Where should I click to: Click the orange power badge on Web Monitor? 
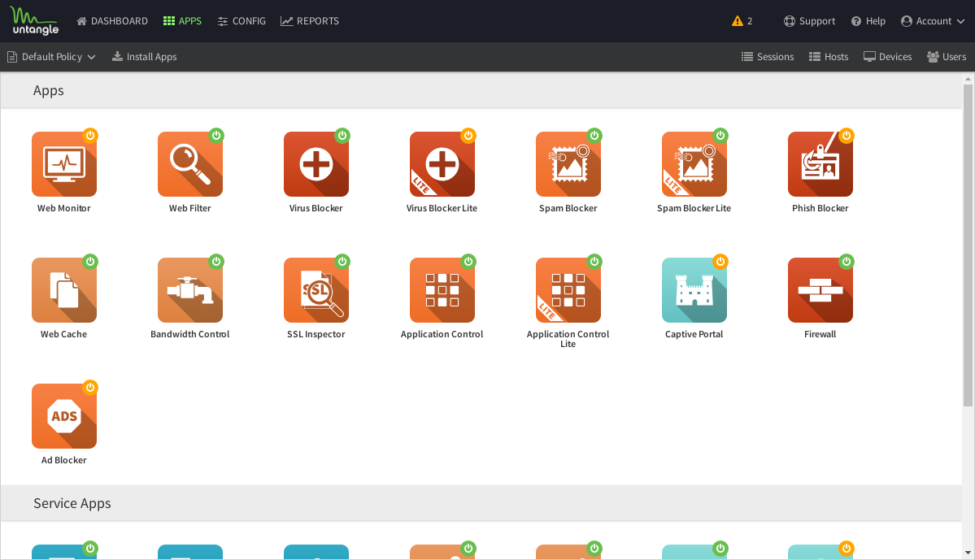point(90,136)
